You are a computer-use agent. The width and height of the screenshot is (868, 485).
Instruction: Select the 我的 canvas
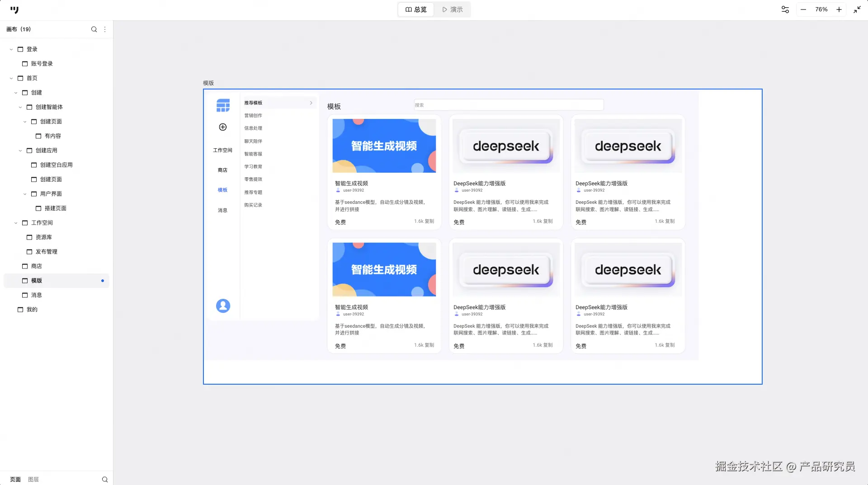click(x=57, y=310)
